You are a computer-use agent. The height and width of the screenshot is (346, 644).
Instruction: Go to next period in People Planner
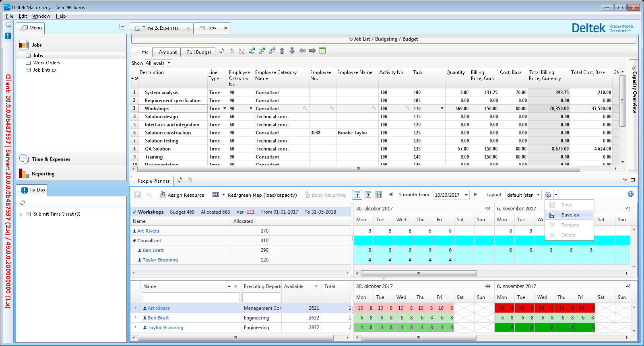(475, 195)
